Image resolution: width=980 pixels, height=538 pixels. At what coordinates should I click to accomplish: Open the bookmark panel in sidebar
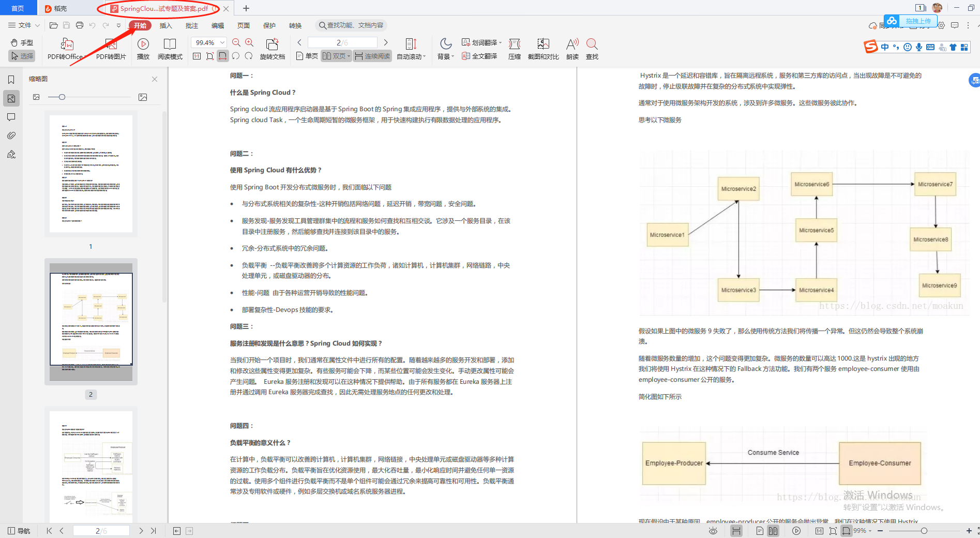point(11,79)
